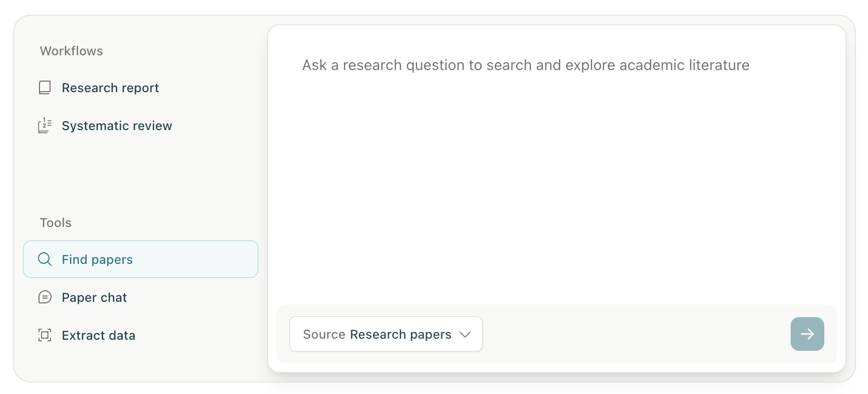Open the Research report workflow
Image resolution: width=868 pixels, height=394 pixels.
point(110,88)
